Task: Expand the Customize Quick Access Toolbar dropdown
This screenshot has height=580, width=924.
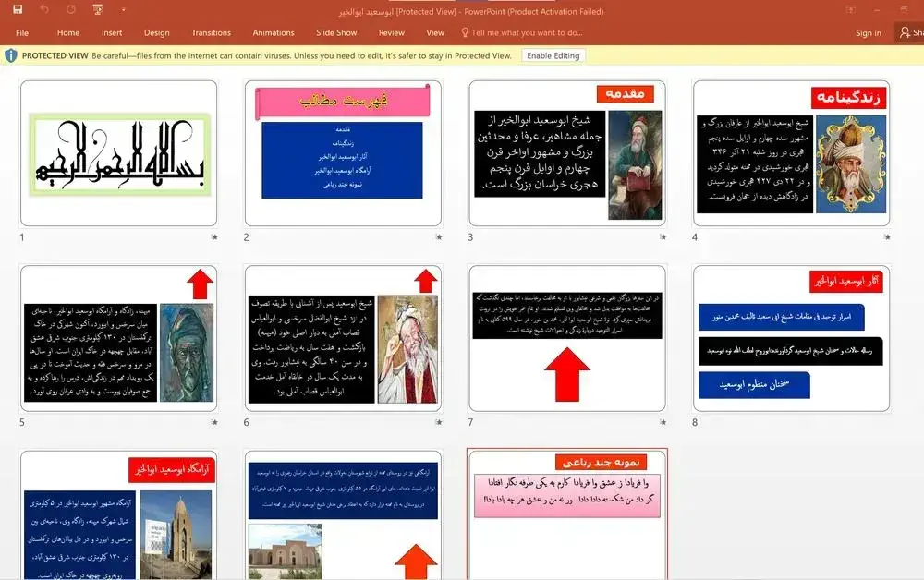Action: (122, 9)
